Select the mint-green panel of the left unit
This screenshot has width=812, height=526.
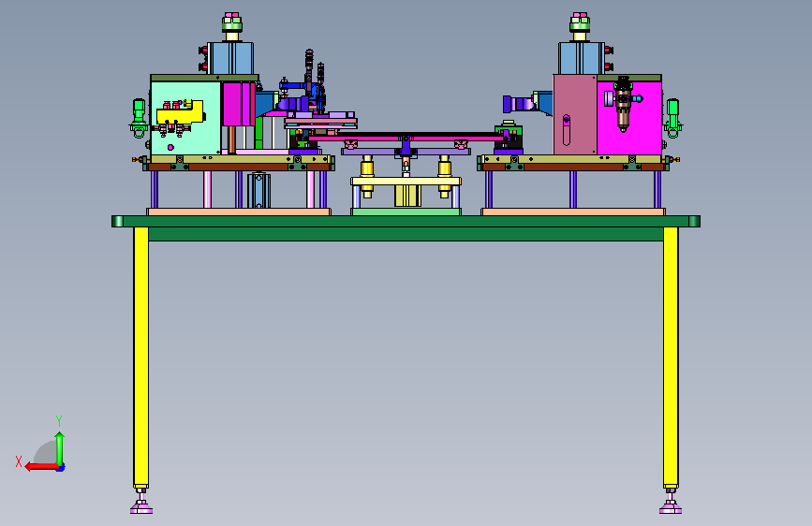tap(185, 118)
